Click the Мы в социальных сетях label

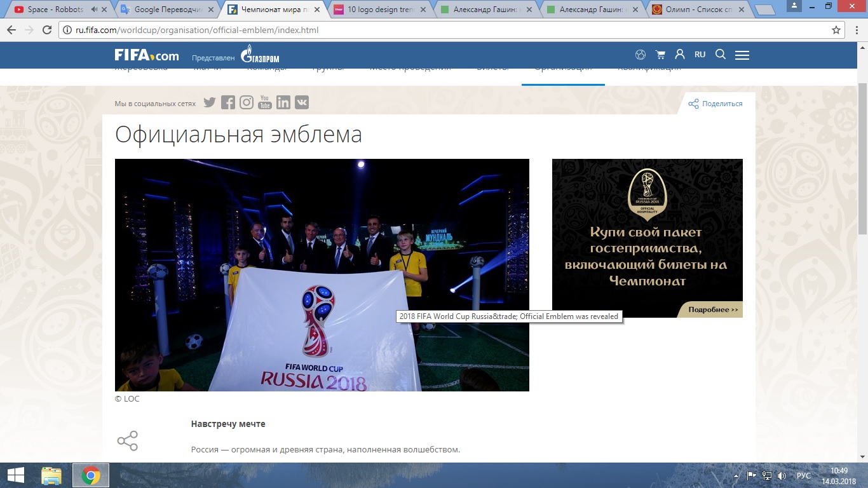155,103
